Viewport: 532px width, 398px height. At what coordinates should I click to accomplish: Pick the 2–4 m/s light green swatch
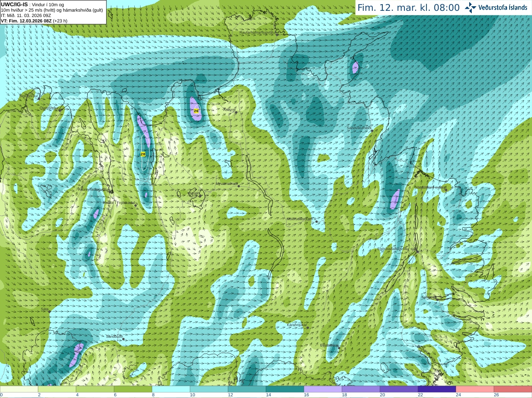pyautogui.click(x=57, y=389)
